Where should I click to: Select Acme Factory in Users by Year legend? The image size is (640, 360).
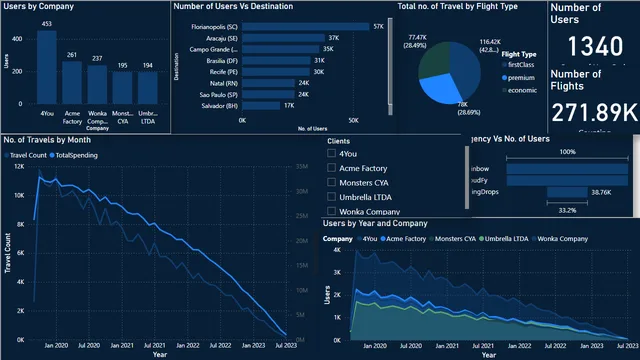403,239
